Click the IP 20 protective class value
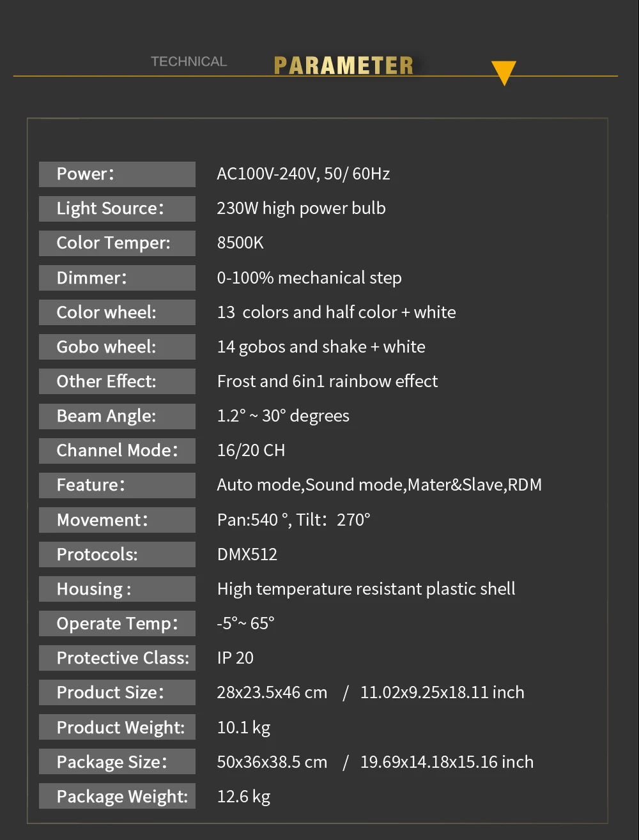Screen dimensions: 639x840 click(x=235, y=658)
